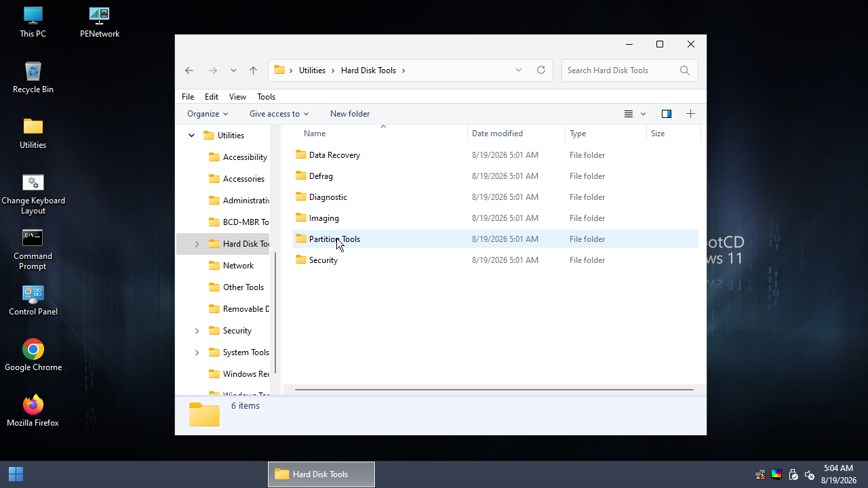Open the File menu
This screenshot has height=488, width=868.
188,97
